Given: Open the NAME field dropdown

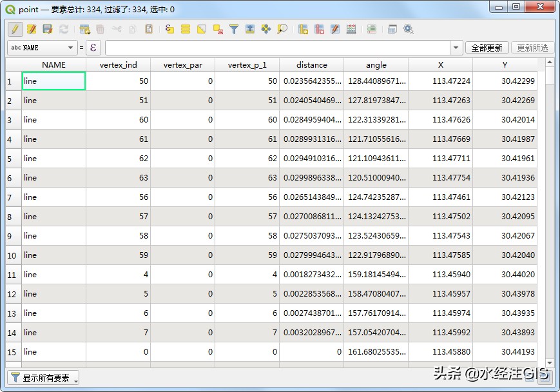Looking at the screenshot, I should (x=43, y=48).
